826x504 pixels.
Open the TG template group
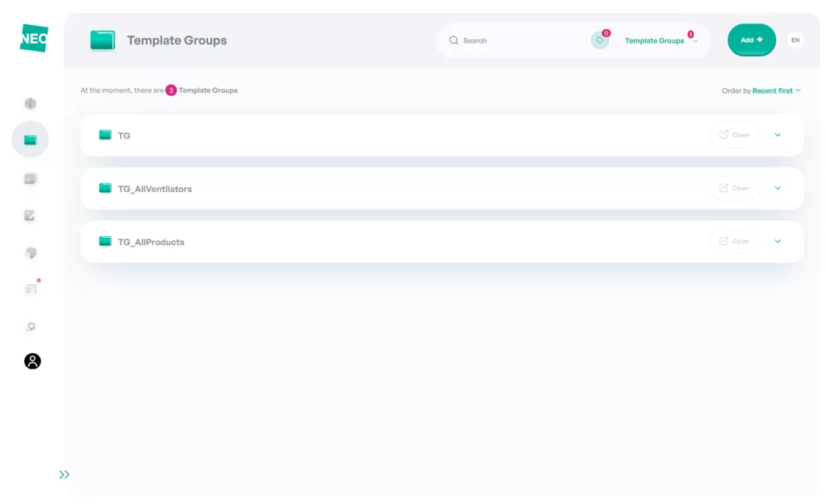(734, 135)
